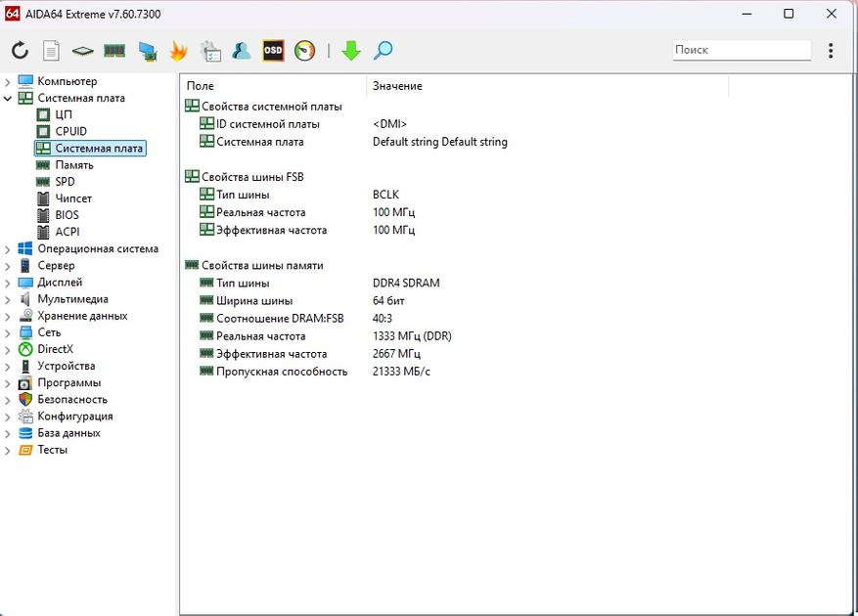Select Хранение данных in the tree
The width and height of the screenshot is (858, 616).
coord(82,316)
